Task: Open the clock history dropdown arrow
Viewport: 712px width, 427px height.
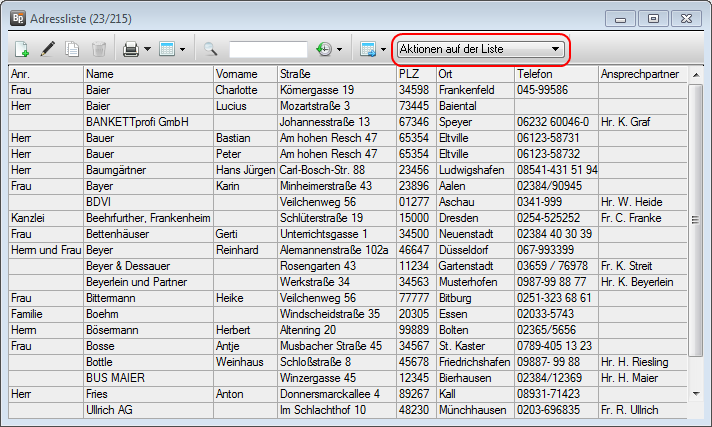Action: [x=340, y=48]
